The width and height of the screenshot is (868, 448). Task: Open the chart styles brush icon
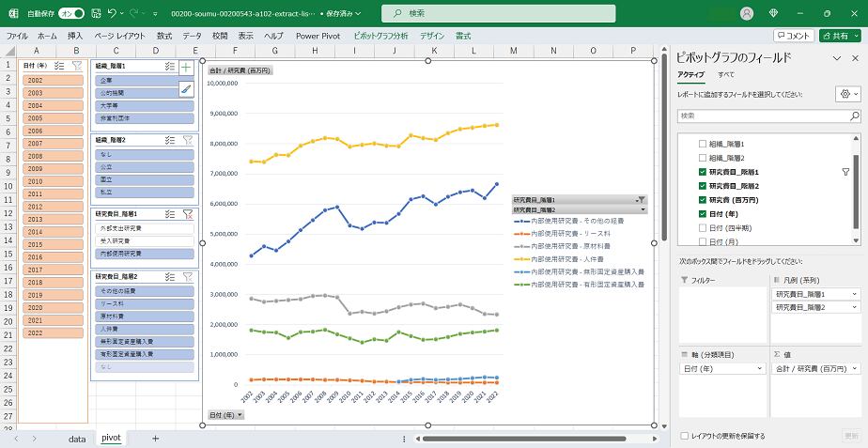point(186,89)
